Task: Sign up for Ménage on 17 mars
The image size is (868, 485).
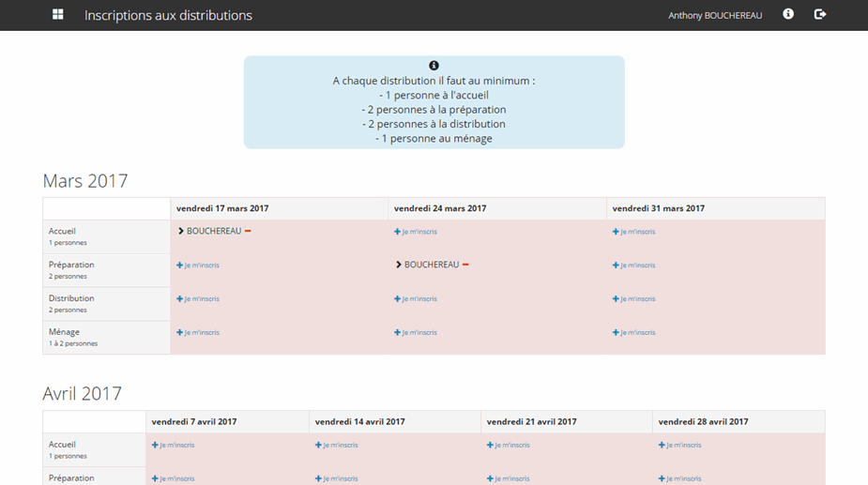Action: [x=198, y=333]
